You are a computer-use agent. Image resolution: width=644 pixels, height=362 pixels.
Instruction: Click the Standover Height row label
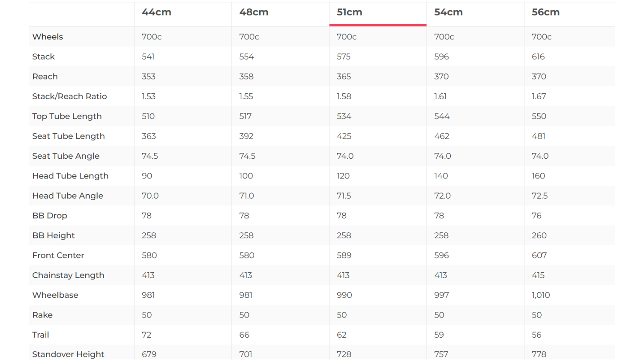click(x=68, y=354)
